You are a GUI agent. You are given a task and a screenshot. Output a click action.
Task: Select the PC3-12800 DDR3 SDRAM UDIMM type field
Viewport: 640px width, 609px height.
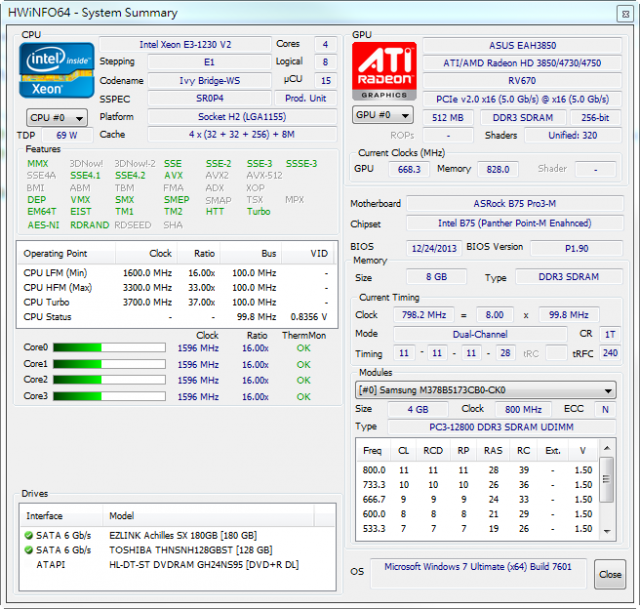click(501, 427)
